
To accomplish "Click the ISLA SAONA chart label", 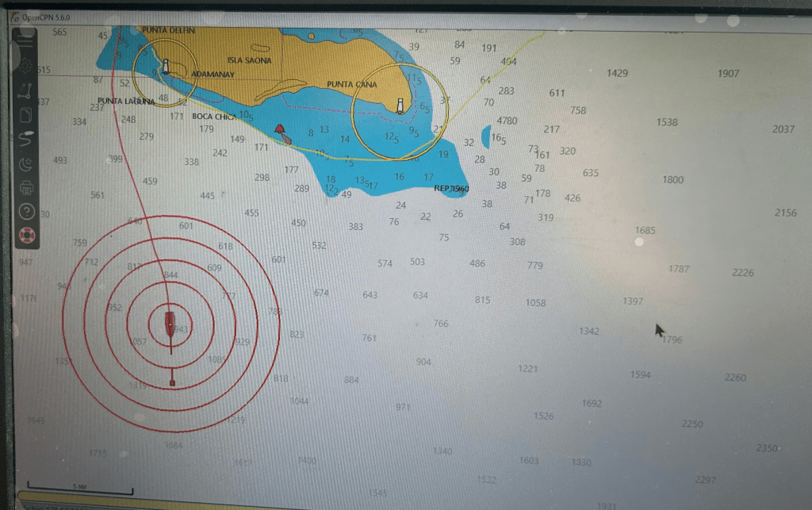I will click(249, 60).
